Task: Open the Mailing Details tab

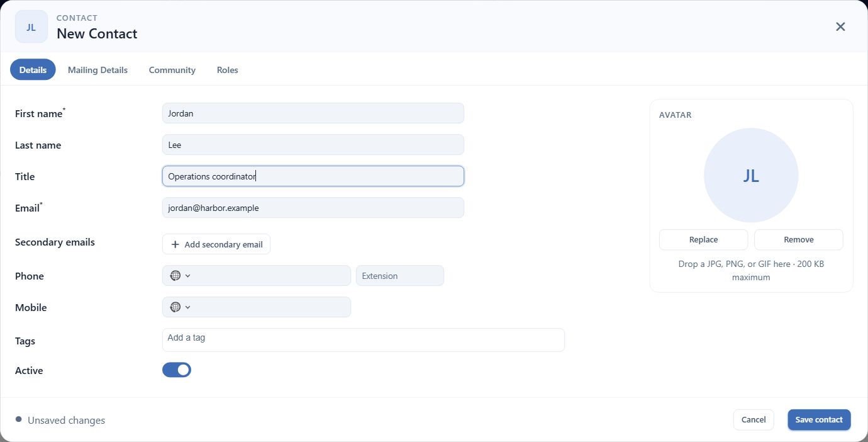Action: [x=97, y=70]
